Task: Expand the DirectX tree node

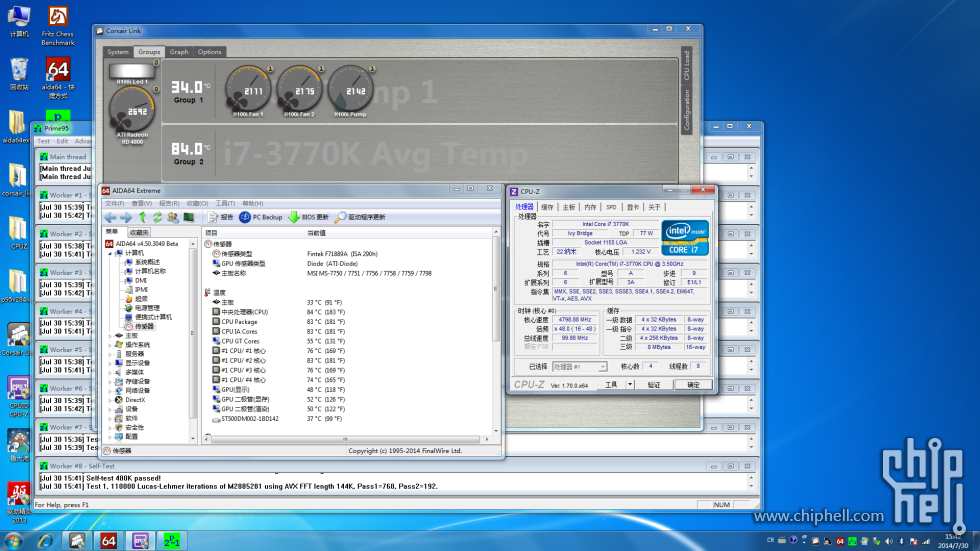Action: [x=110, y=399]
